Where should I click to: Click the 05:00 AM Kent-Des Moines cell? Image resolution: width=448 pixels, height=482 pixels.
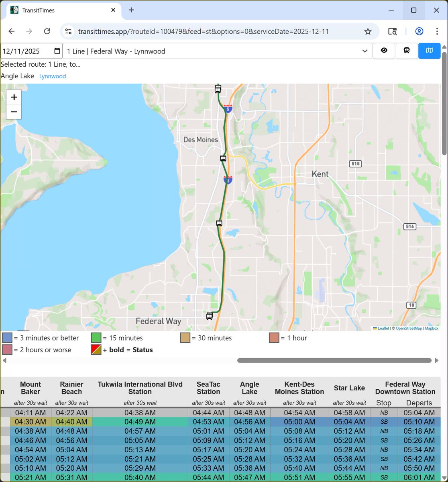(x=299, y=422)
